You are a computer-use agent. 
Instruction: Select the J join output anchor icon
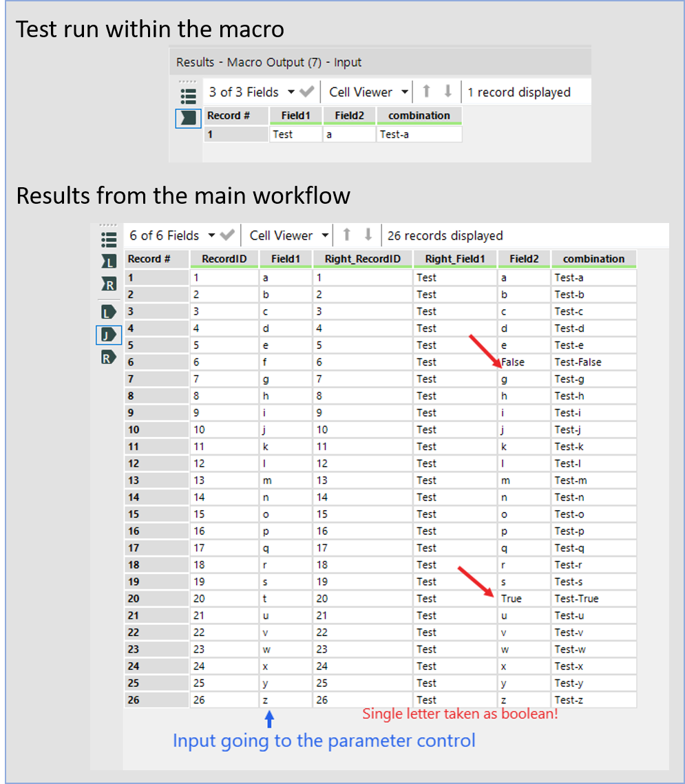[x=109, y=335]
